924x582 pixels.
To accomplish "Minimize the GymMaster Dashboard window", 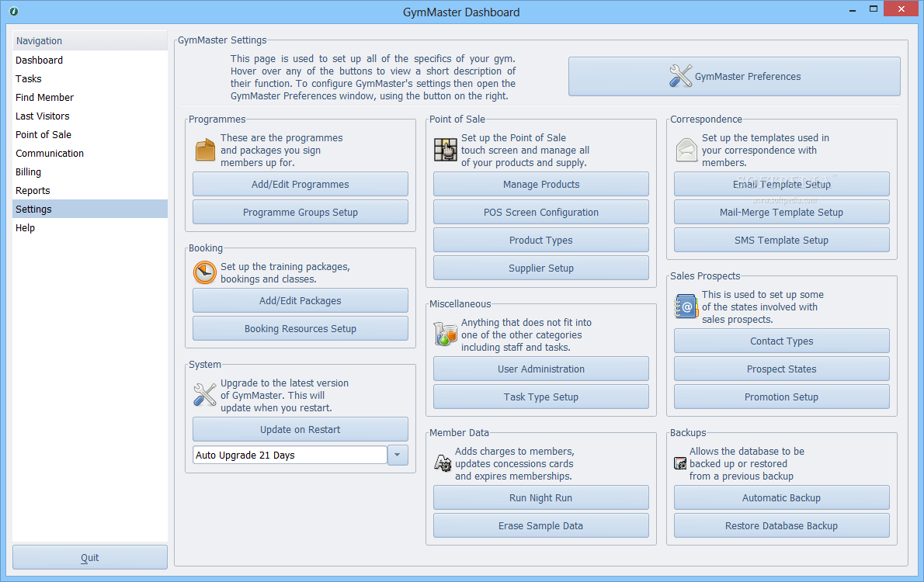I will (x=852, y=10).
